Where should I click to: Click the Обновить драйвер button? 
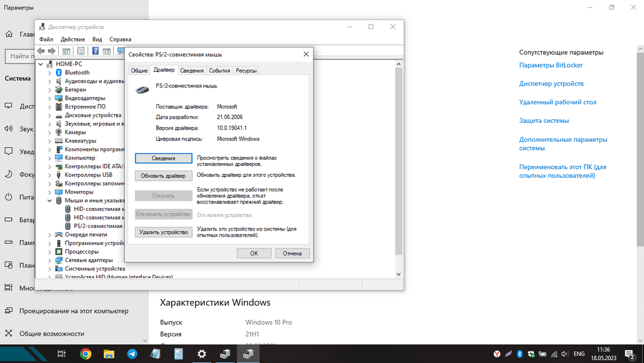[x=163, y=176]
